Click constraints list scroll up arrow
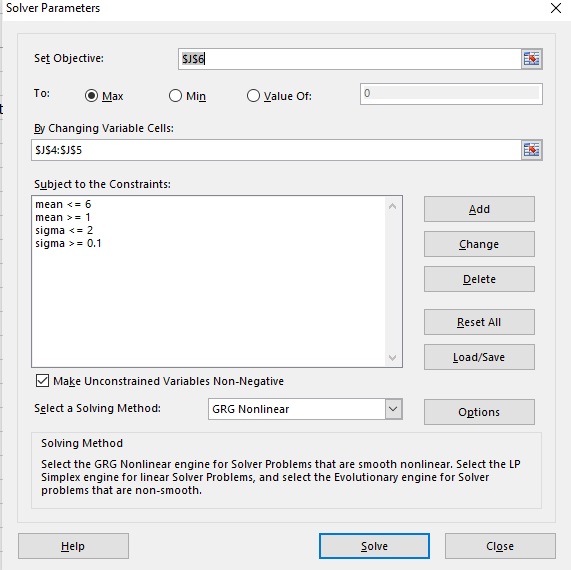Screen dimensions: 571x570 coord(393,207)
